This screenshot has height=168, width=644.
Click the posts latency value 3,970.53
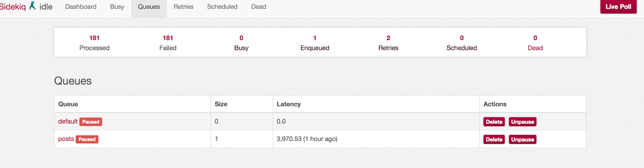289,139
